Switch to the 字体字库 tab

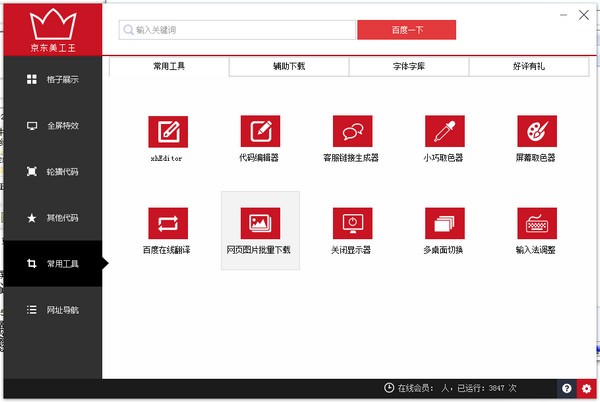point(409,67)
